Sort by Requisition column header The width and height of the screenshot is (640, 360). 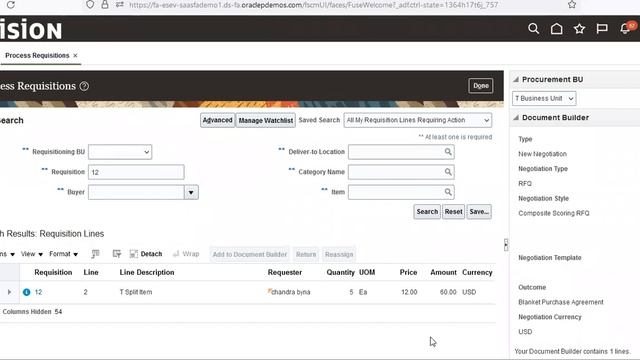[x=53, y=272]
